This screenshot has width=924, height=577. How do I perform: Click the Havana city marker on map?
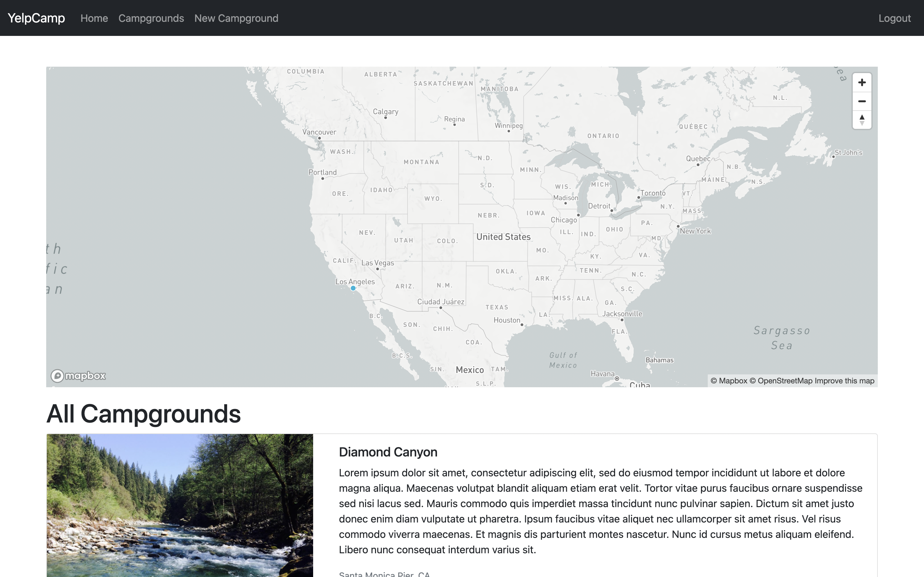617,379
